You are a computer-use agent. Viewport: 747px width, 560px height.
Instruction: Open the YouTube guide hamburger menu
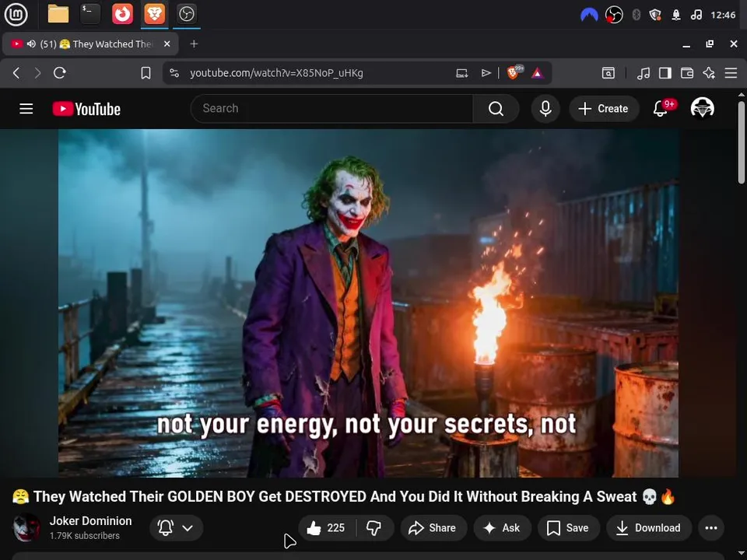[x=26, y=109]
